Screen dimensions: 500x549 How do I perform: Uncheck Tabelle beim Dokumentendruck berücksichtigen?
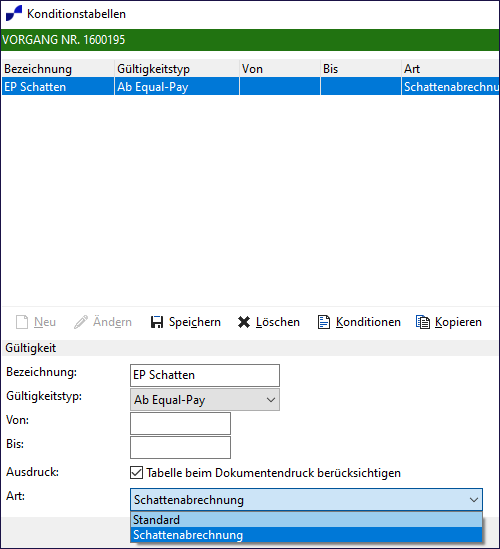click(137, 472)
